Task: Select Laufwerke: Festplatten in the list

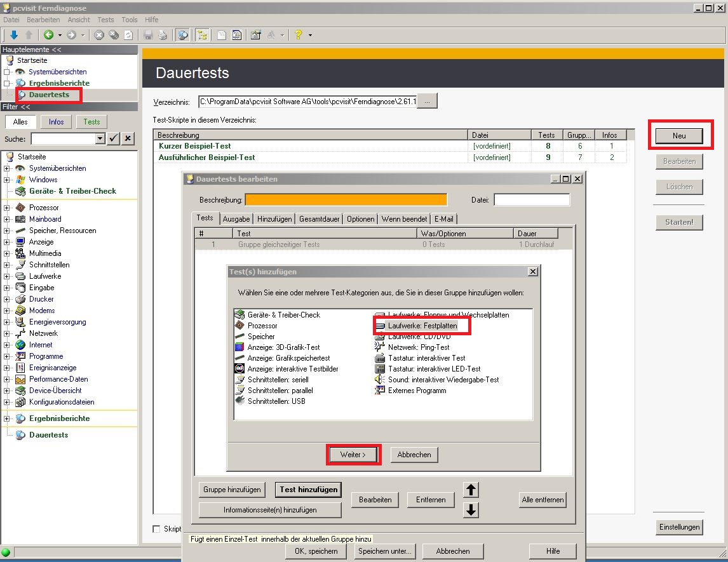Action: point(422,326)
